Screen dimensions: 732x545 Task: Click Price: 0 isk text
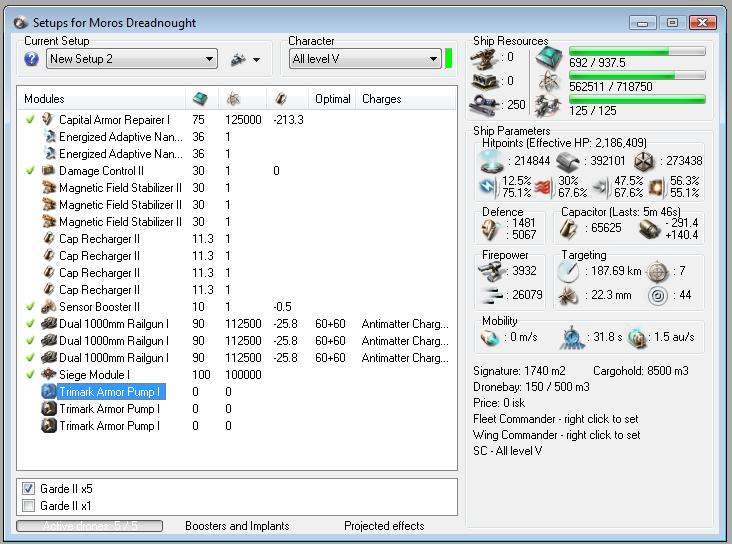pos(499,403)
